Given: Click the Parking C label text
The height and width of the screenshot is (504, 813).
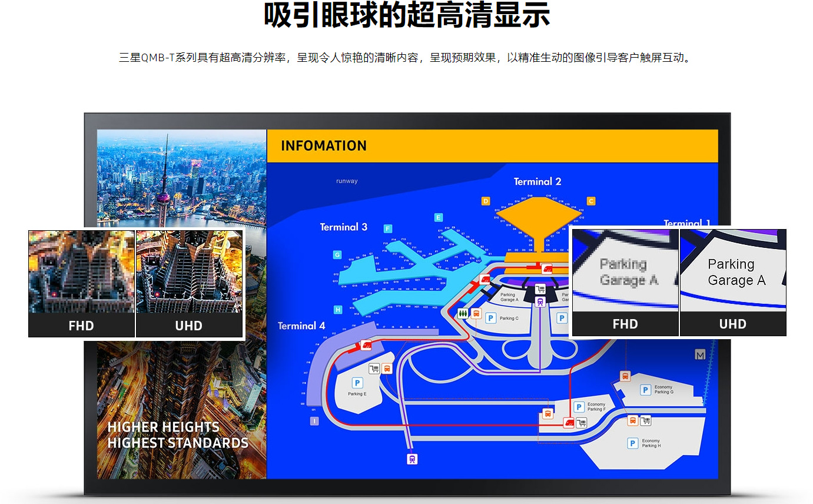Looking at the screenshot, I should [x=509, y=318].
